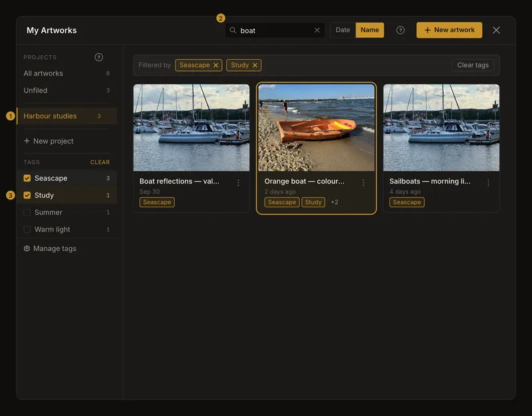Open the help icon beside Name sort
Image resolution: width=532 pixels, height=416 pixels.
coord(400,30)
